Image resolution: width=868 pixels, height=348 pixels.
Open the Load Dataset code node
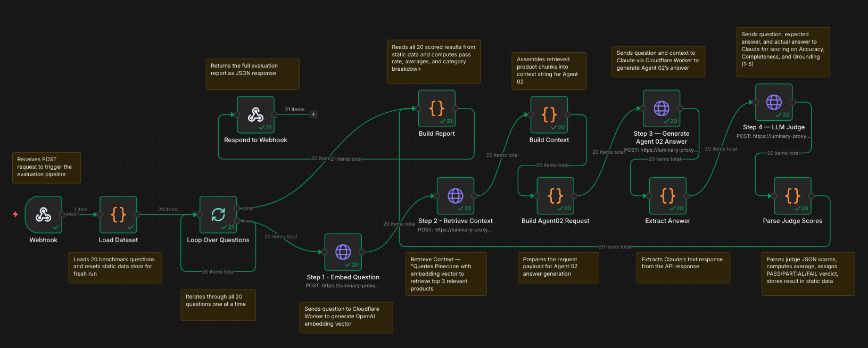coord(118,214)
